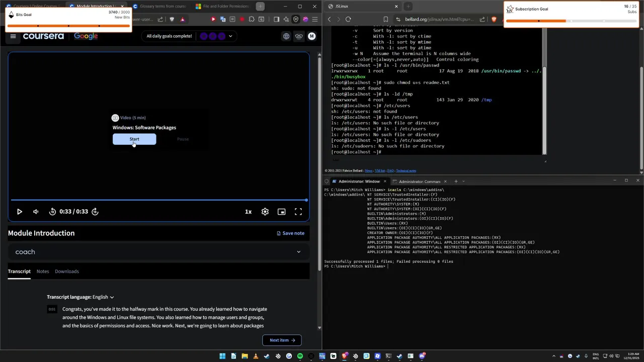Open the Windows Start menu
The width and height of the screenshot is (644, 362).
[x=222, y=356]
